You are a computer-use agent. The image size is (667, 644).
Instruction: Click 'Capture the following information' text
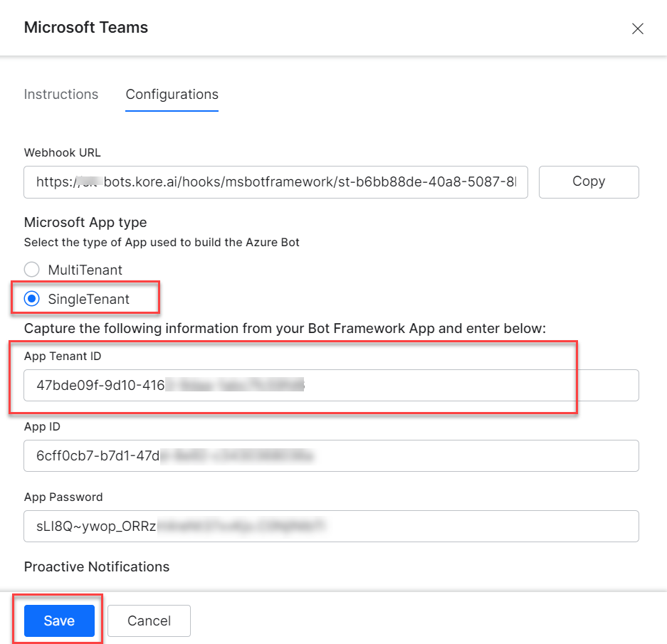click(285, 328)
